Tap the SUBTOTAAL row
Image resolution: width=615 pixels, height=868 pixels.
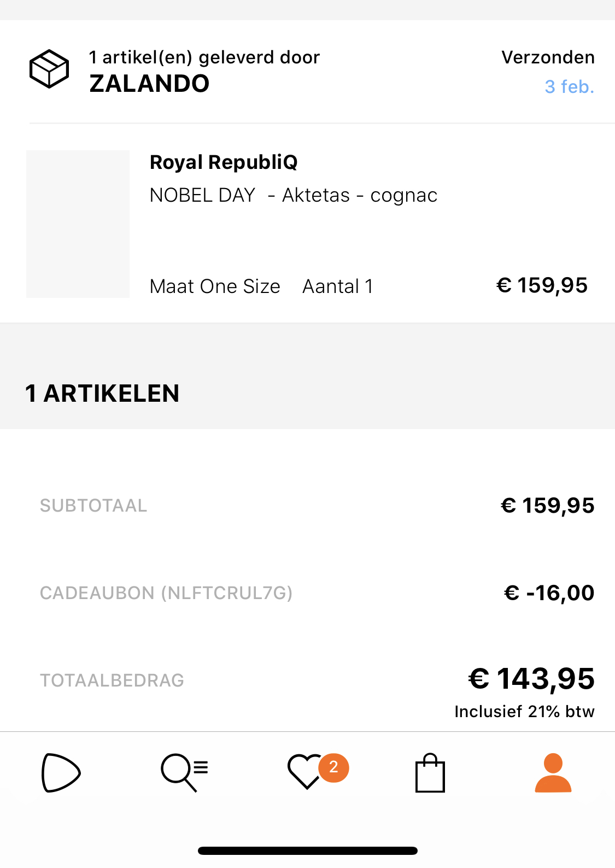307,506
